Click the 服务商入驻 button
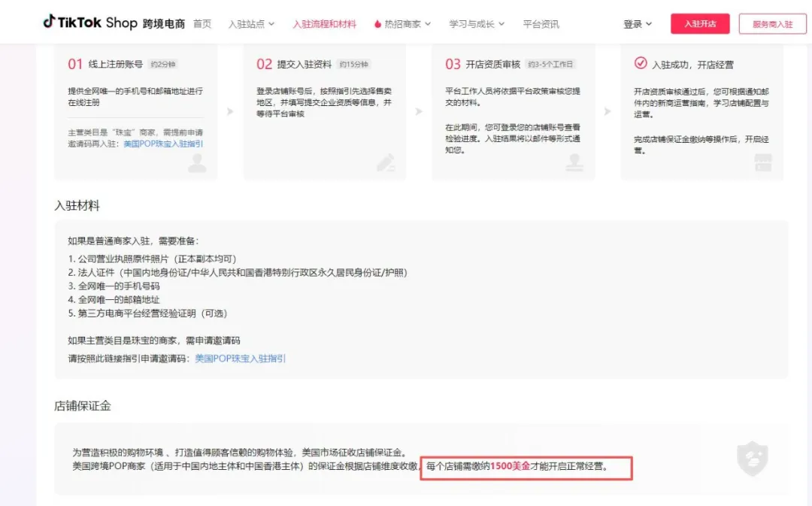Image resolution: width=812 pixels, height=506 pixels. (772, 23)
